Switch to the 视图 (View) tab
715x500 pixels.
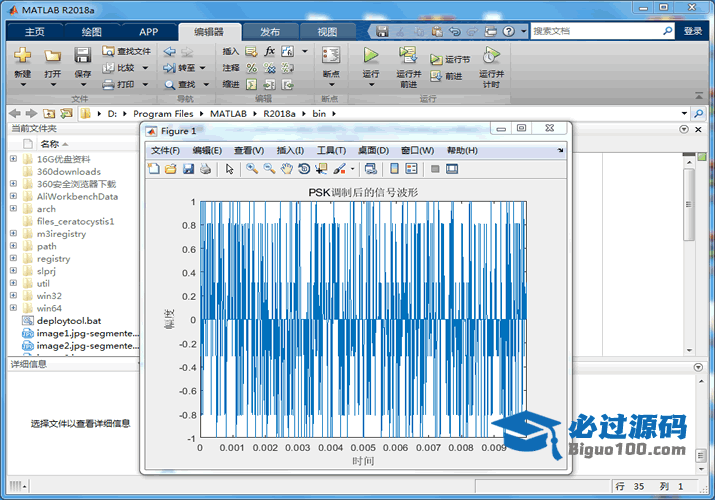pos(327,32)
